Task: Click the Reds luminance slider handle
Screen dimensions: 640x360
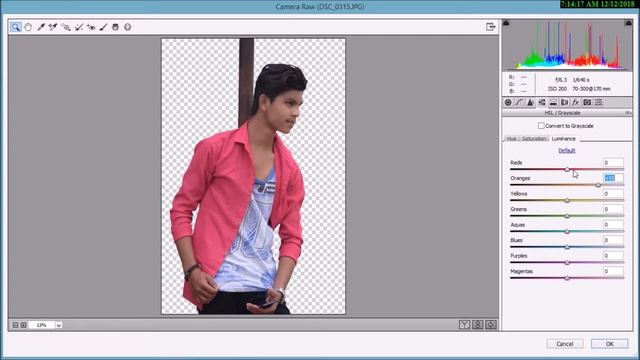Action: (567, 169)
